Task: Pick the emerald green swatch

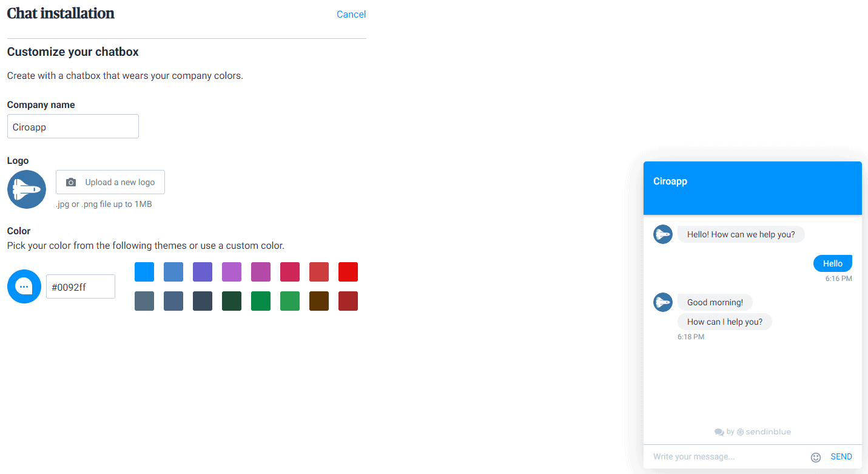Action: pos(261,301)
